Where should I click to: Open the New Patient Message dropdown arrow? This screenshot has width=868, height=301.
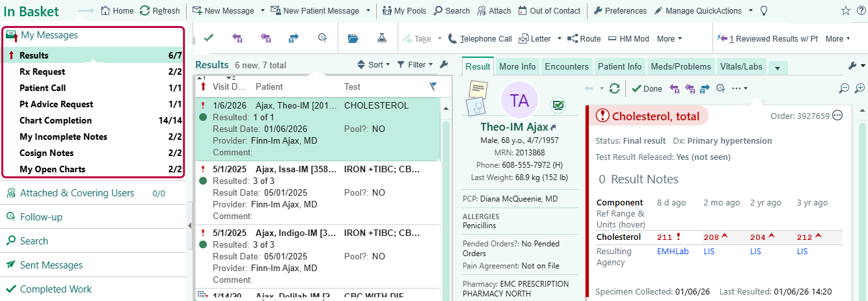(368, 11)
